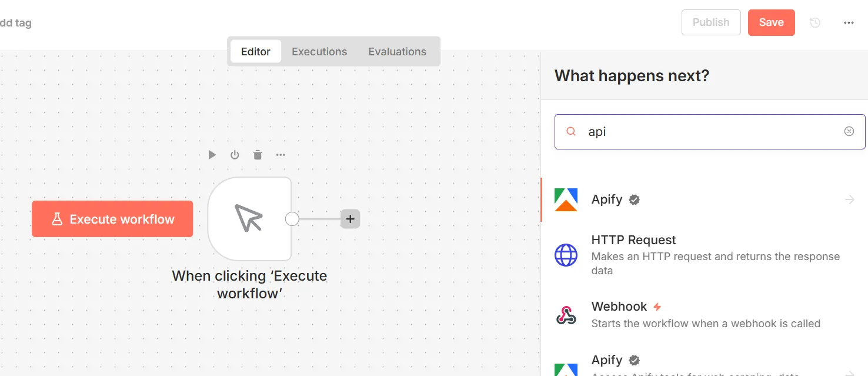Click the Execute workflow button
The height and width of the screenshot is (376, 868).
tap(112, 219)
